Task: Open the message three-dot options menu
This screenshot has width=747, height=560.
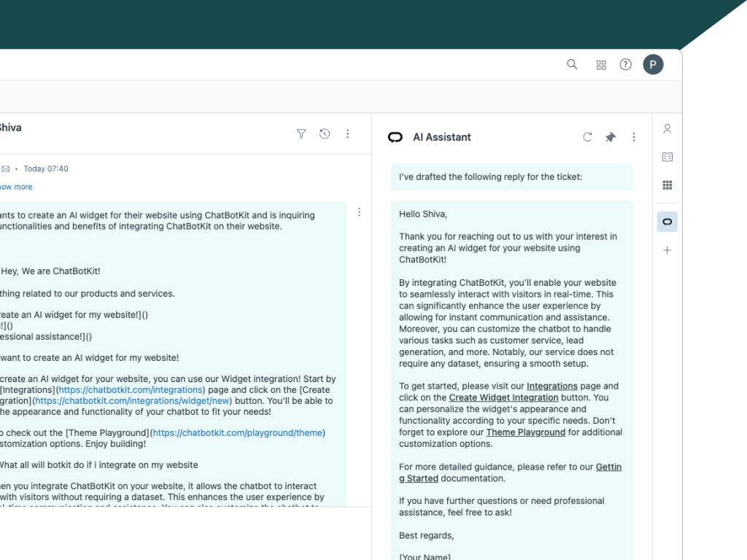Action: (359, 212)
